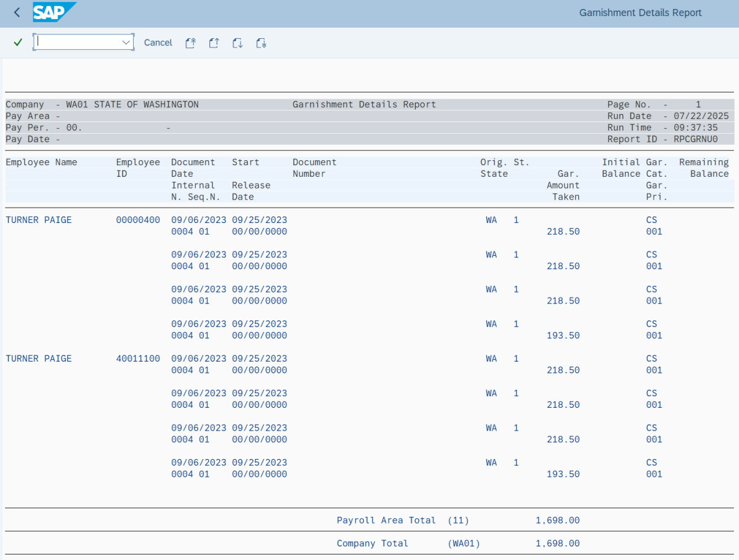
Task: Go to the previous page of the report
Action: pyautogui.click(x=214, y=43)
